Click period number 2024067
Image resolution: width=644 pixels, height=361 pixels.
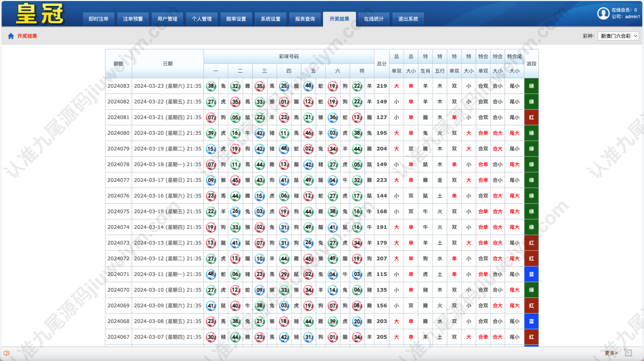point(118,337)
